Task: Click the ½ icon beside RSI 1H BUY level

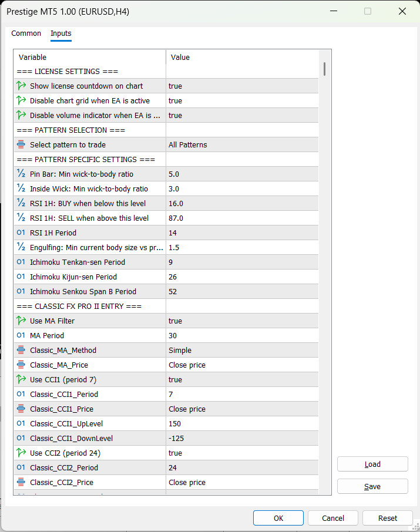Action: point(21,203)
